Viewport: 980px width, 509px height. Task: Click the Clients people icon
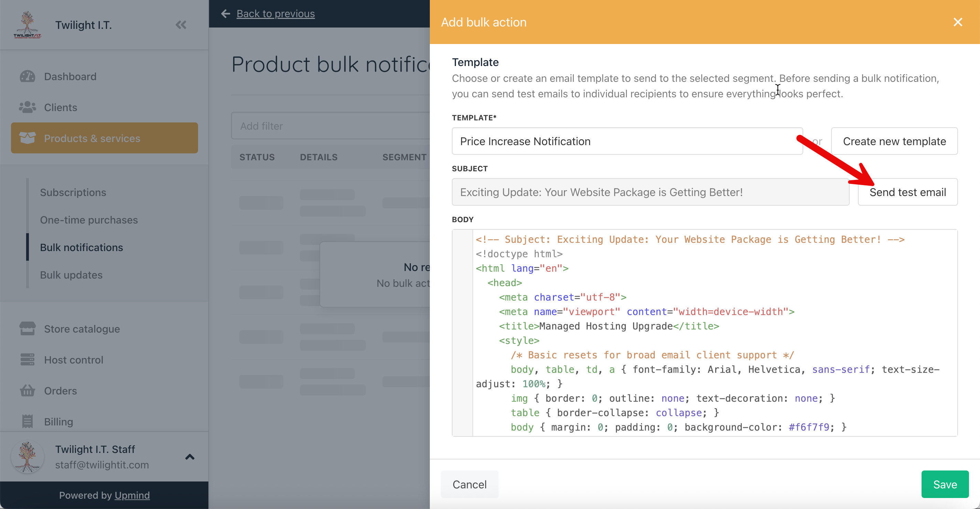pyautogui.click(x=28, y=107)
